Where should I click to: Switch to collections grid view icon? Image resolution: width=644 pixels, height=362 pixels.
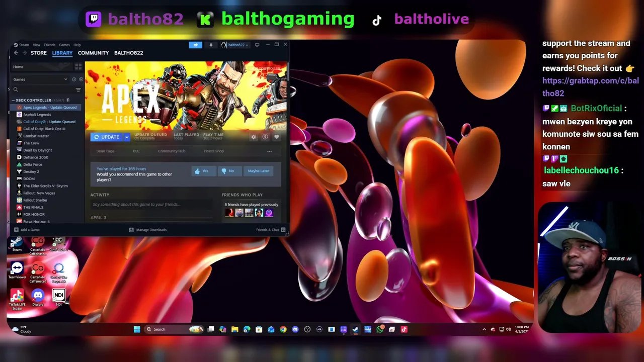pos(78,67)
